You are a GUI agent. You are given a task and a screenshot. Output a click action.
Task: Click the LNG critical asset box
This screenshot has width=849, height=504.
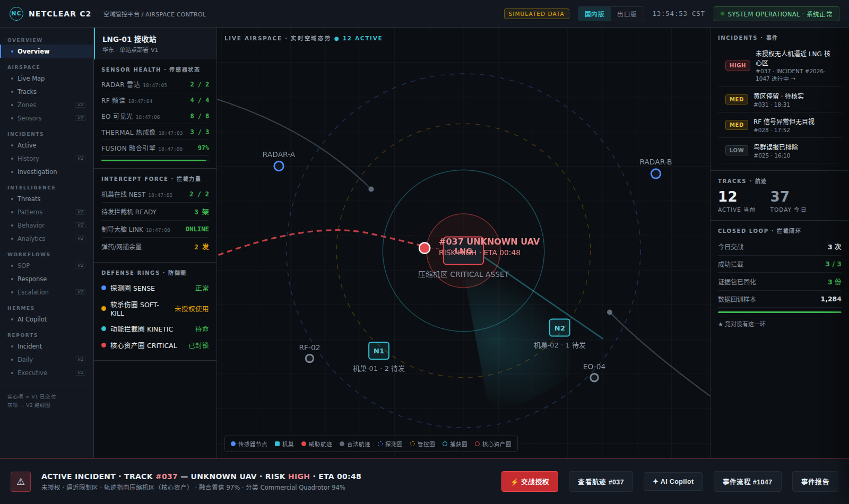(x=463, y=250)
